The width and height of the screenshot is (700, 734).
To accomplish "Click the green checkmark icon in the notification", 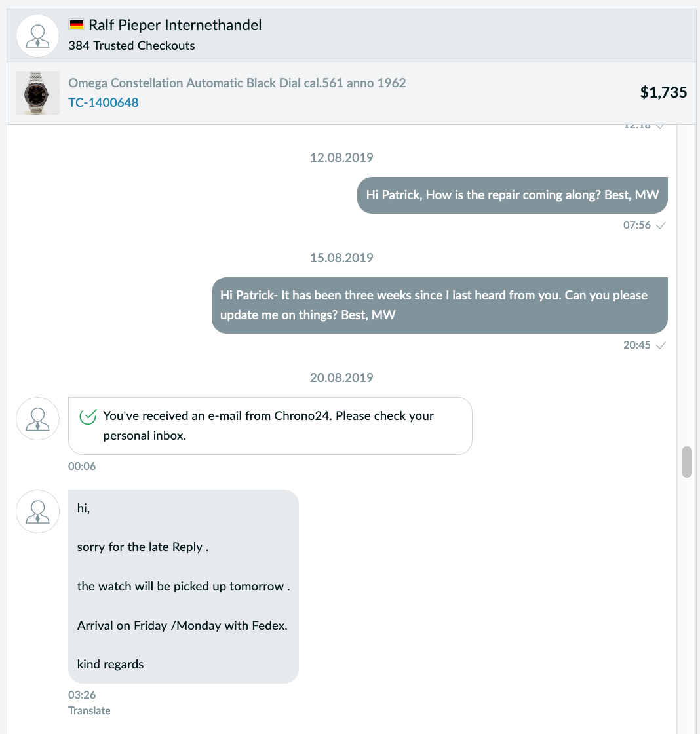I will tap(88, 416).
